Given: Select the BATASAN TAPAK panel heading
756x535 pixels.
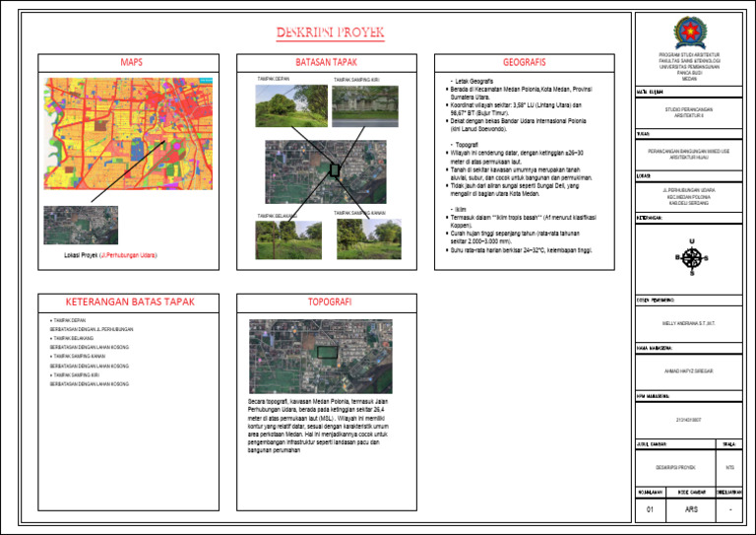Looking at the screenshot, I should (x=327, y=62).
